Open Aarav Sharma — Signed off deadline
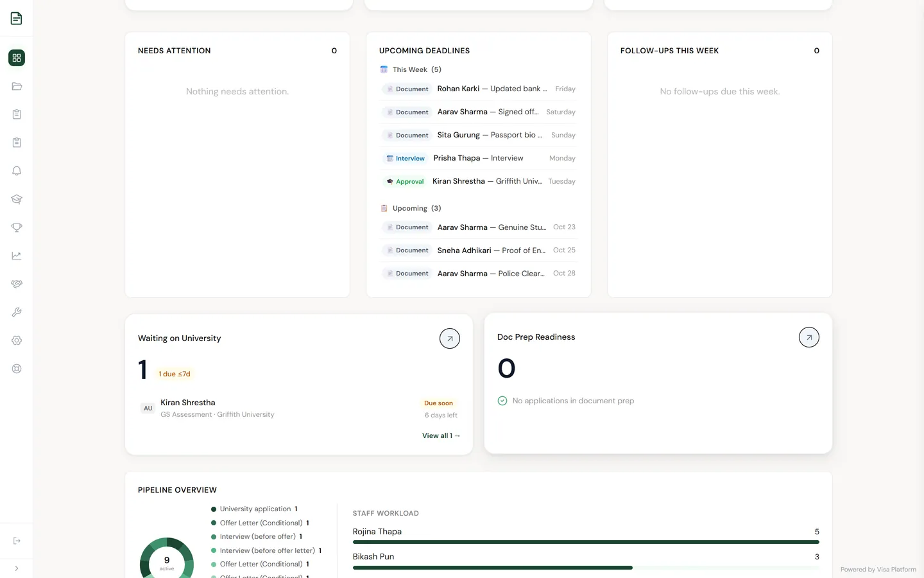924x578 pixels. pyautogui.click(x=479, y=112)
